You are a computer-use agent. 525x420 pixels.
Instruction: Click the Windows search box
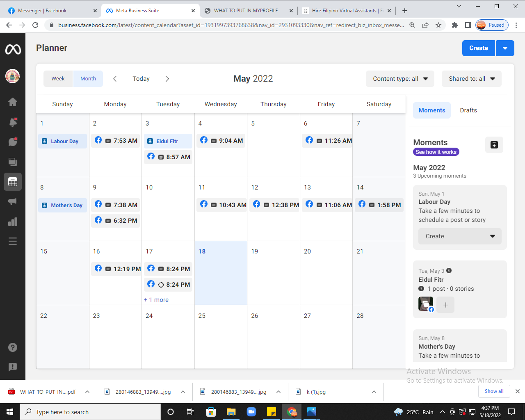[x=90, y=412]
